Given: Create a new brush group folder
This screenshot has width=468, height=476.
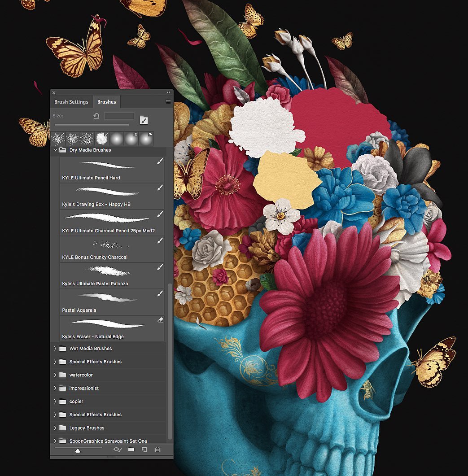Looking at the screenshot, I should [131, 449].
